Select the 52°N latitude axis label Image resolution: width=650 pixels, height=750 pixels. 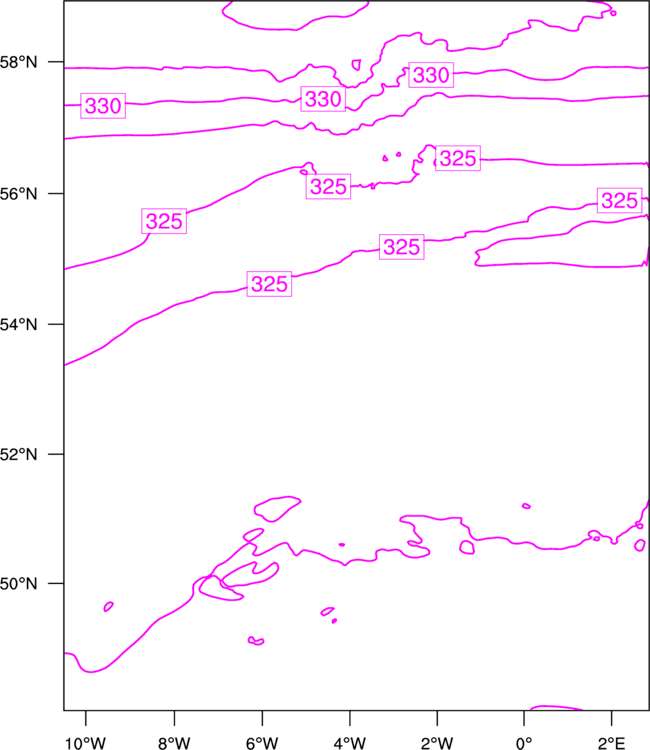(18, 454)
